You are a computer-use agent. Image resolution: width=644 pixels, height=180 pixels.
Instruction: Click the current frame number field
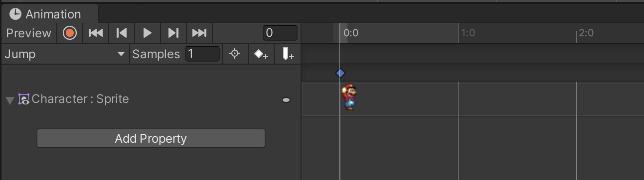coord(280,33)
